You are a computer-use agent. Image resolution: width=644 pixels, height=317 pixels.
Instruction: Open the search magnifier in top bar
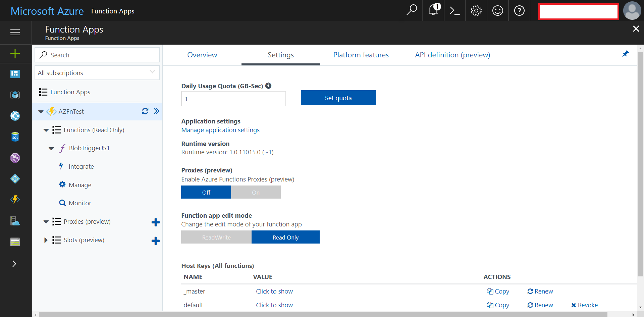(412, 10)
